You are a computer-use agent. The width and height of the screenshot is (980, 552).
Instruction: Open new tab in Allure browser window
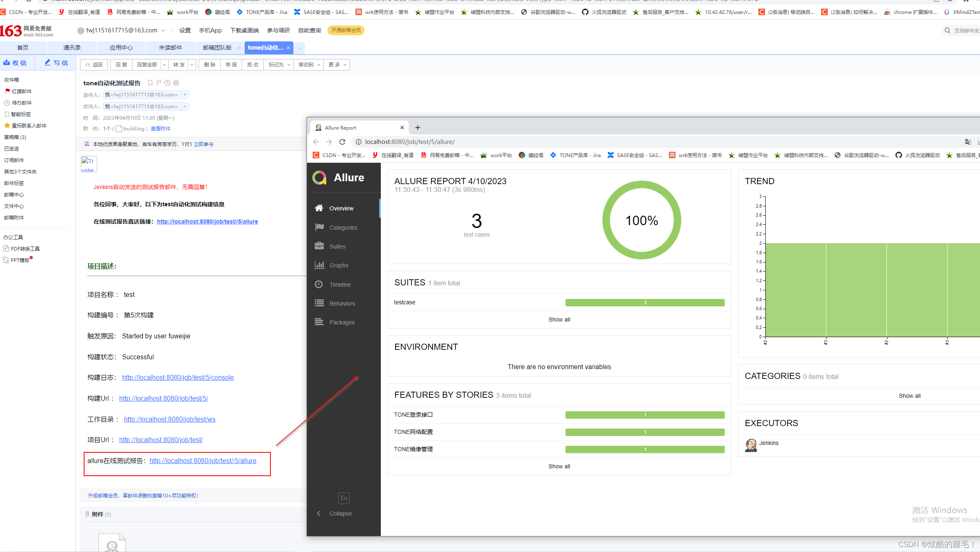point(418,128)
